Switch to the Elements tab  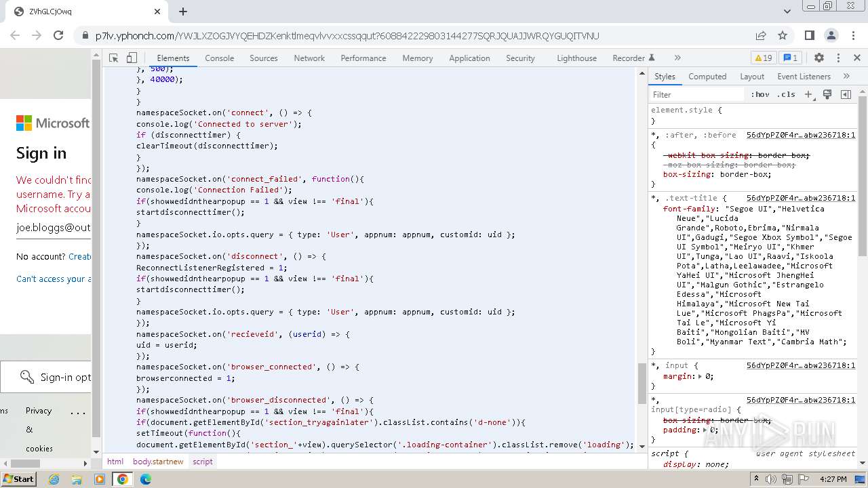[x=173, y=58]
